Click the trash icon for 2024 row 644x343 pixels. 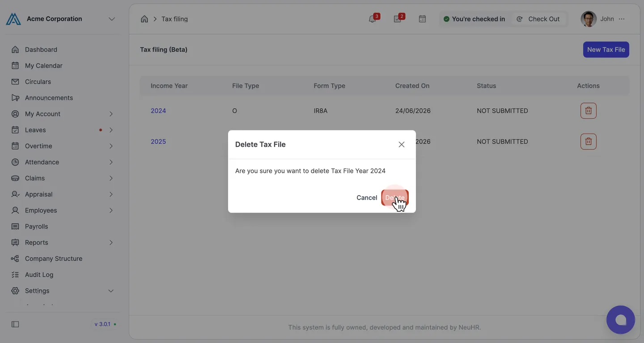589,111
